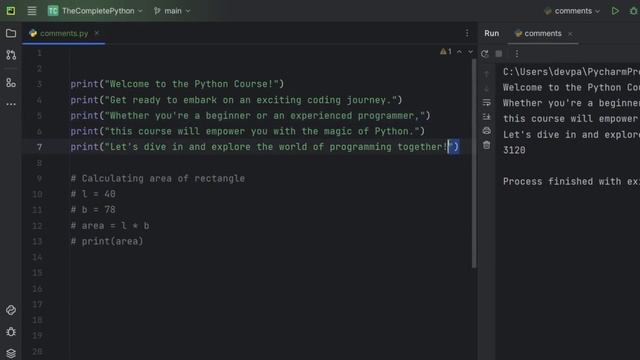Viewport: 640px width, 360px height.
Task: Open the Pull Requests tool window
Action: pos(11,55)
